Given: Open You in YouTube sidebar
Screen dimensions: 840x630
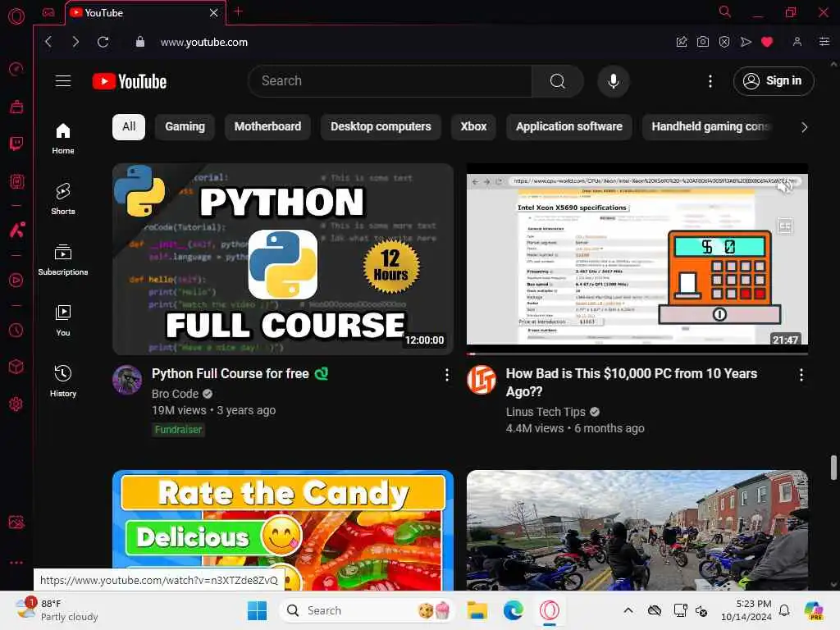Looking at the screenshot, I should pos(63,321).
